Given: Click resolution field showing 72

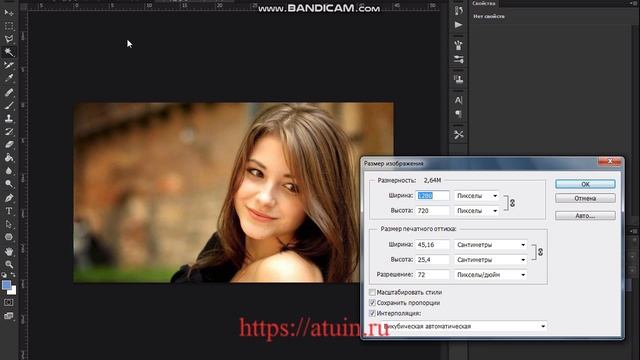Looking at the screenshot, I should tap(433, 275).
